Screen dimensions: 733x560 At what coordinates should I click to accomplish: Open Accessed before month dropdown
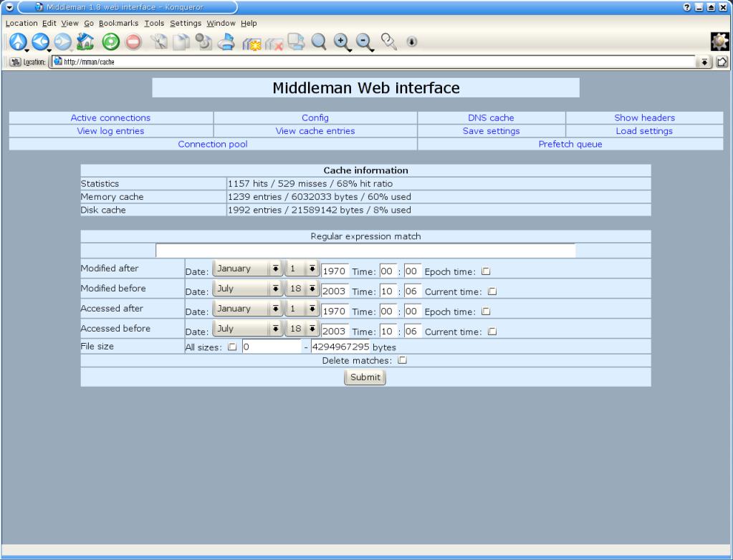[247, 329]
